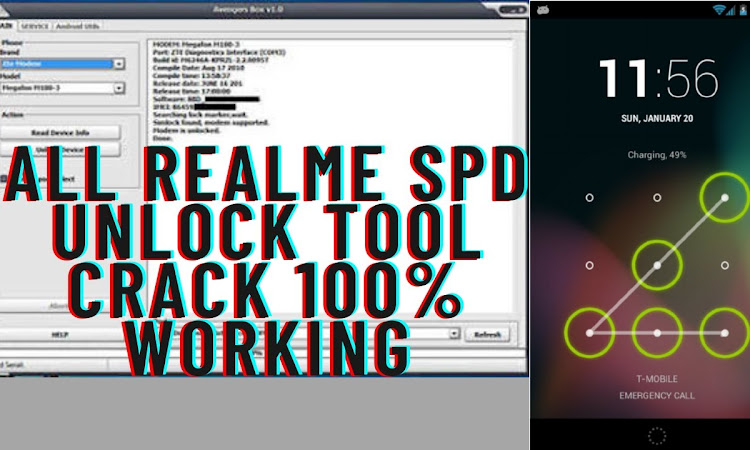Open the Model dropdown arrow

pos(119,88)
